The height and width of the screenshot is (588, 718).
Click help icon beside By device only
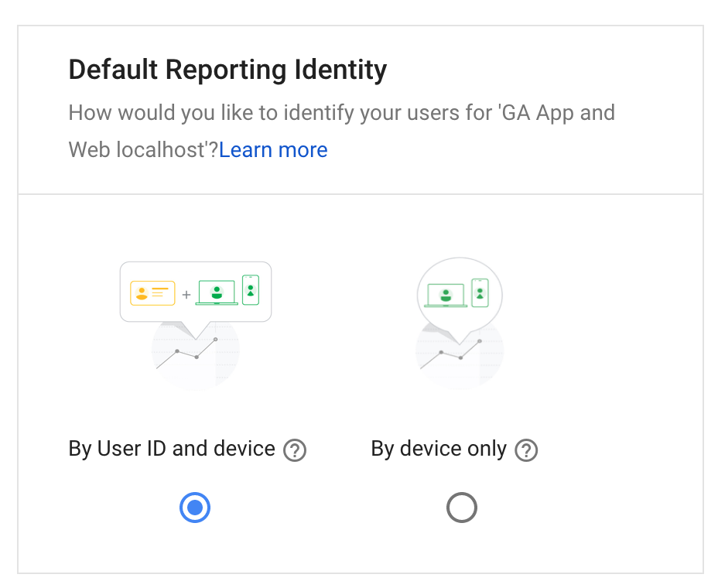click(526, 450)
